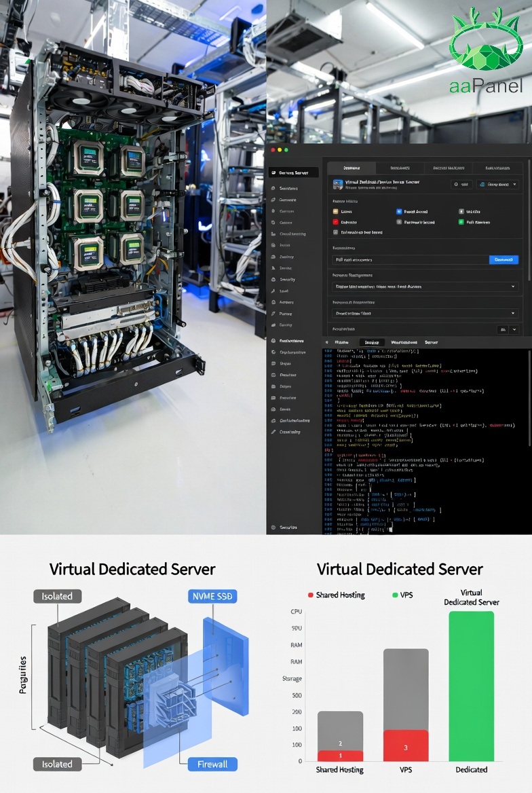
Task: Click the pencil icon item in the sidebar
Action: [286, 432]
